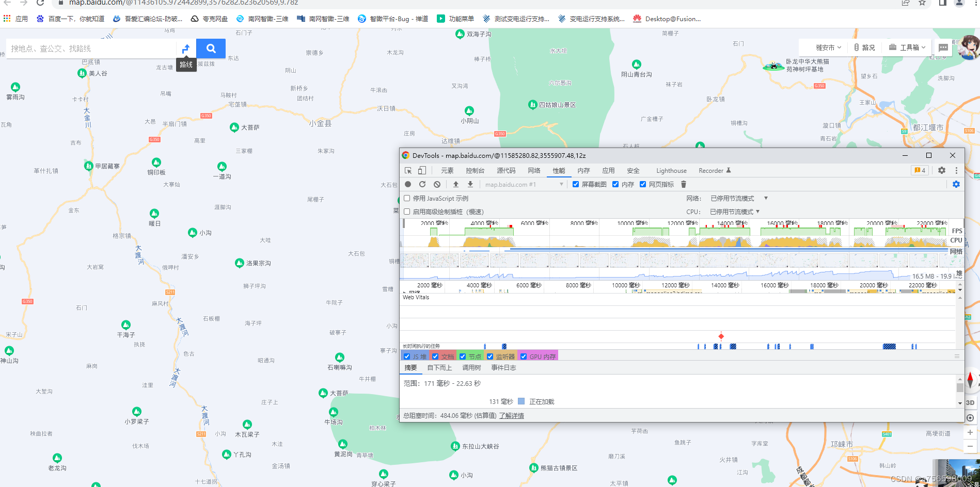Open the 功能菜单 bookmark
The height and width of the screenshot is (487, 980).
pos(455,19)
